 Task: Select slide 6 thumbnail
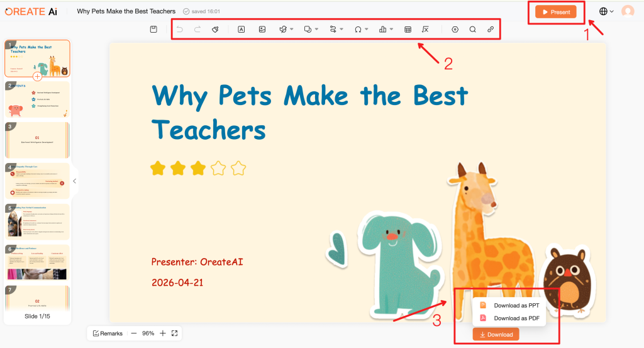(37, 262)
